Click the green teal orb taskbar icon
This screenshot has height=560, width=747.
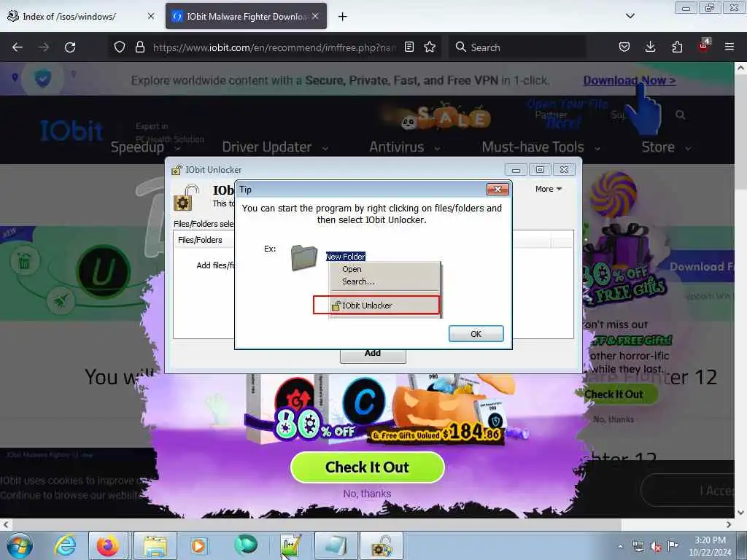(246, 545)
